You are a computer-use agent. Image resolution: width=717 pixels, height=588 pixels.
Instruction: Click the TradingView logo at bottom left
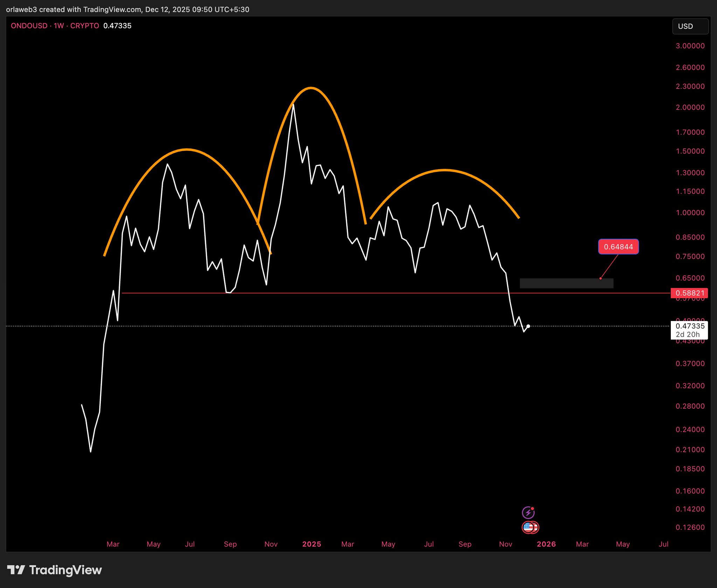pos(55,570)
